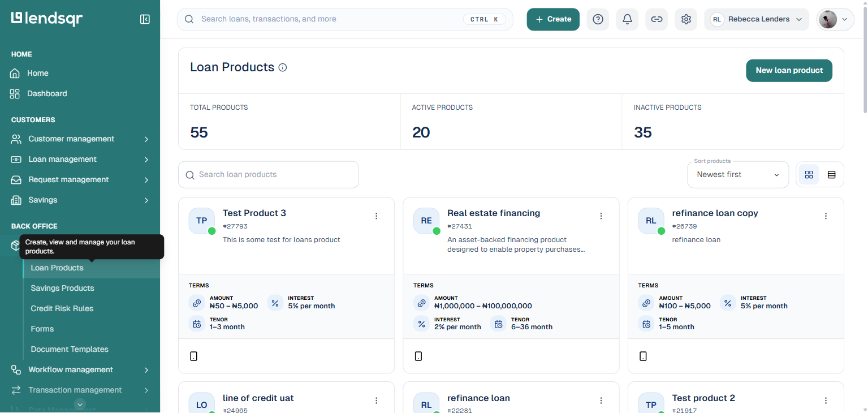Click the mobile device icon on Real estate financing
This screenshot has height=413, width=868.
tap(418, 356)
